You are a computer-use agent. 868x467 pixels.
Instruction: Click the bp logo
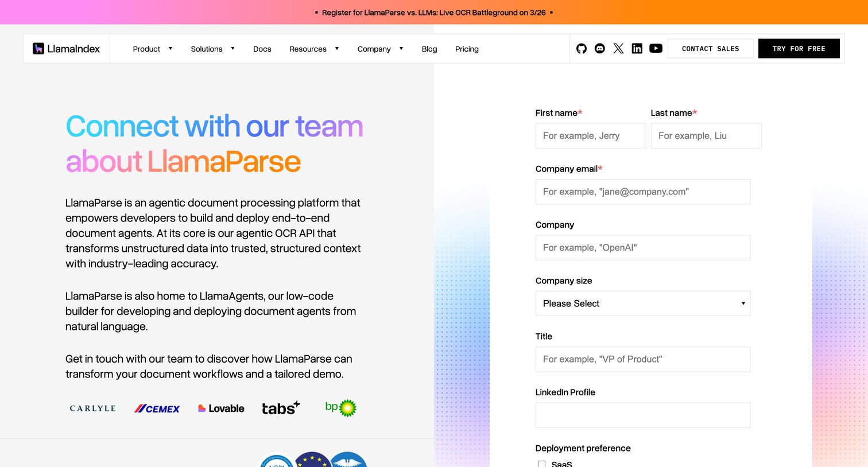[341, 407]
